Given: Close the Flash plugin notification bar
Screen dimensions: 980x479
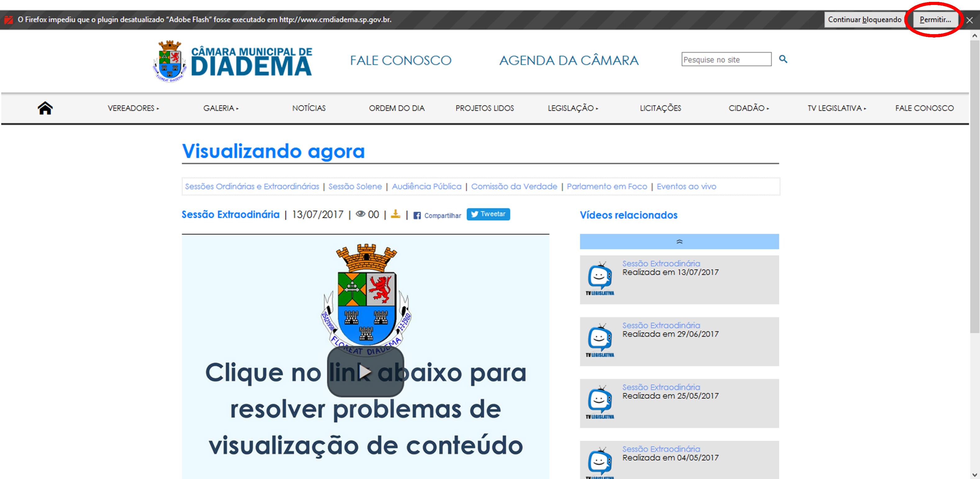Looking at the screenshot, I should point(969,20).
